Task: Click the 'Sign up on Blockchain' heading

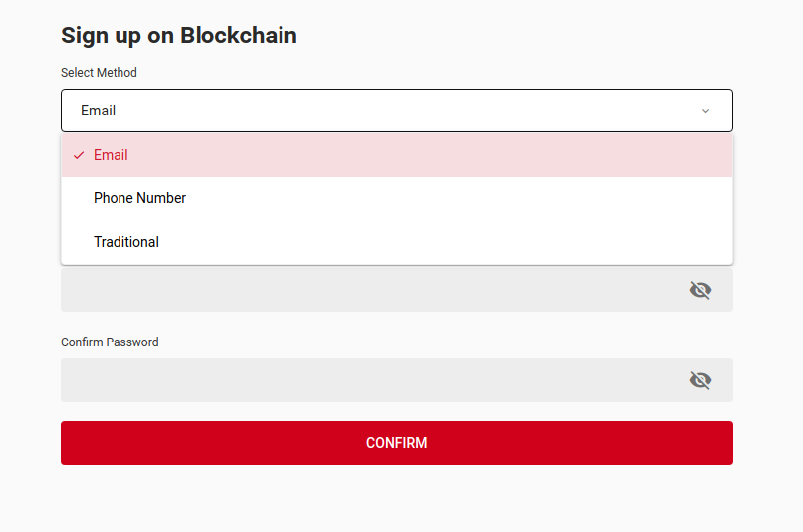Action: click(179, 36)
